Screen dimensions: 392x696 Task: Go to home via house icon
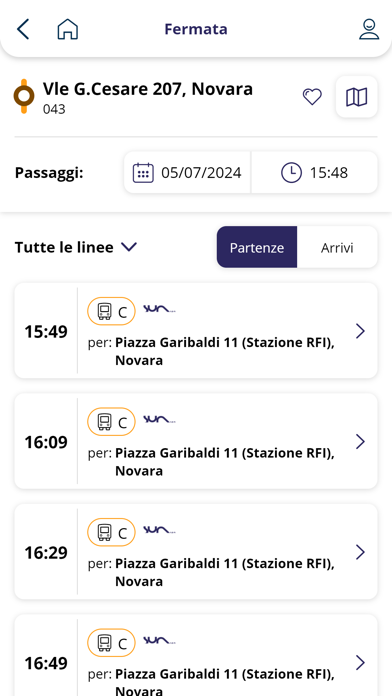(x=67, y=29)
